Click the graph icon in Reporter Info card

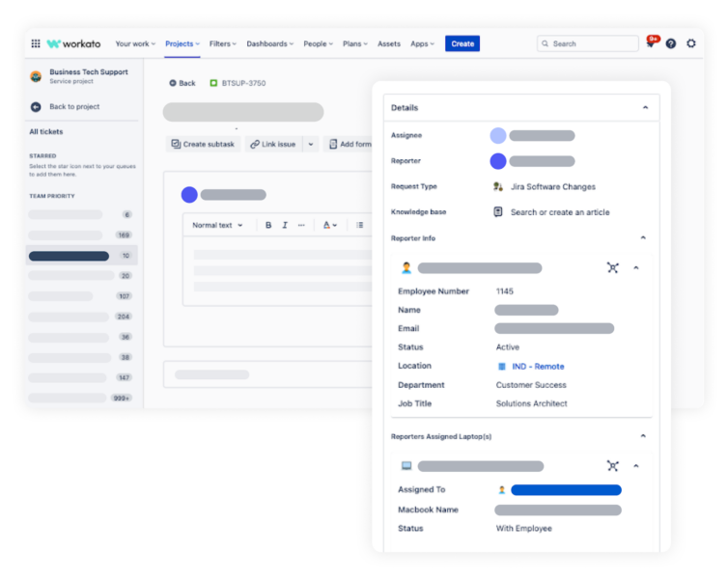pyautogui.click(x=612, y=267)
